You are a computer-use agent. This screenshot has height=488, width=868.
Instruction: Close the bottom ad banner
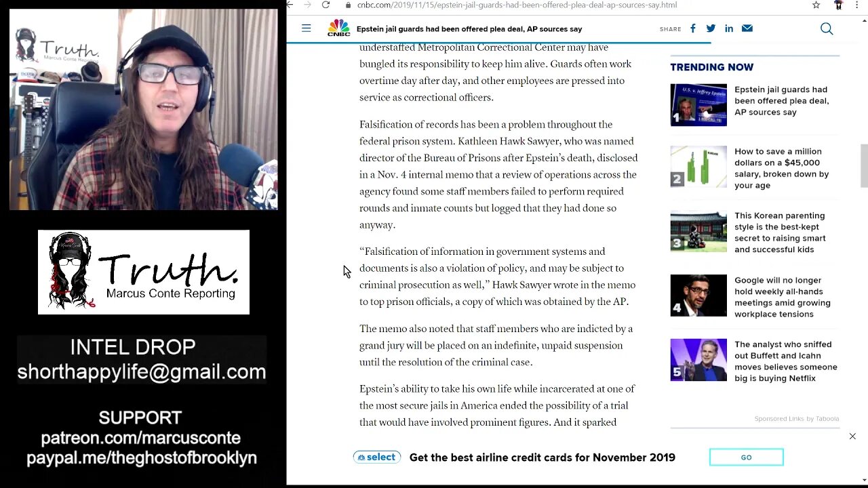click(x=852, y=436)
